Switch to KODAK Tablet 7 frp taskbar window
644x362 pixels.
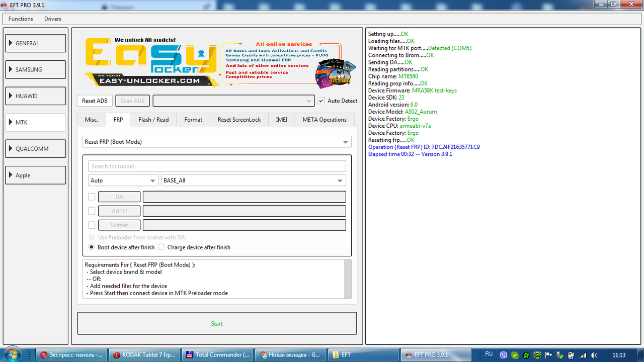[144, 354]
